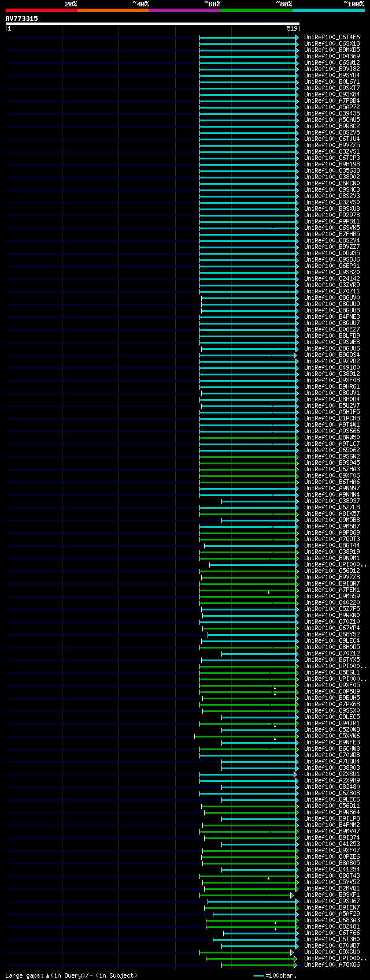Select label UniRef100_Q6KCN0
370x980 pixels.
coord(332,183)
